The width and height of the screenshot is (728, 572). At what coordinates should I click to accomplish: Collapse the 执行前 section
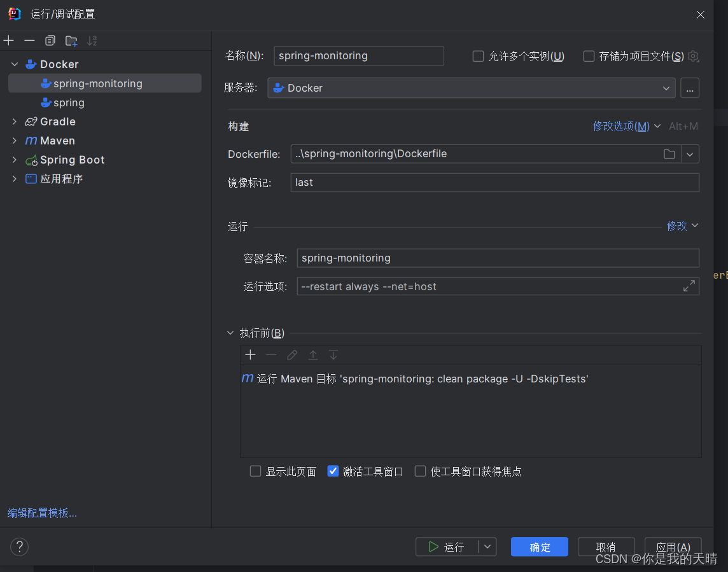coord(230,333)
